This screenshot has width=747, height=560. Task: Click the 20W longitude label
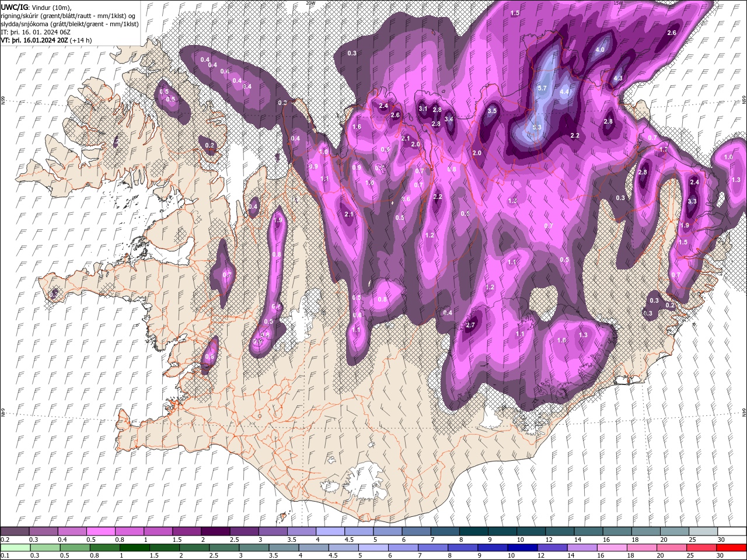(x=310, y=3)
